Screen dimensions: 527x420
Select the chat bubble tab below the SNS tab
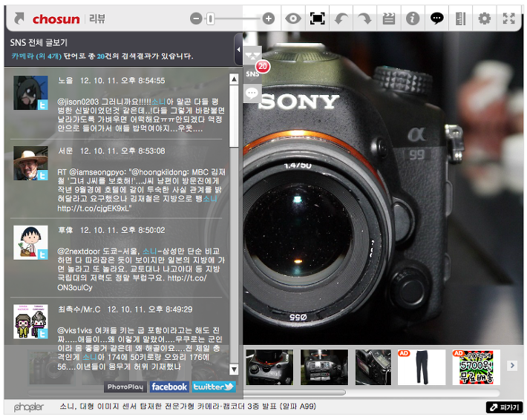click(252, 93)
